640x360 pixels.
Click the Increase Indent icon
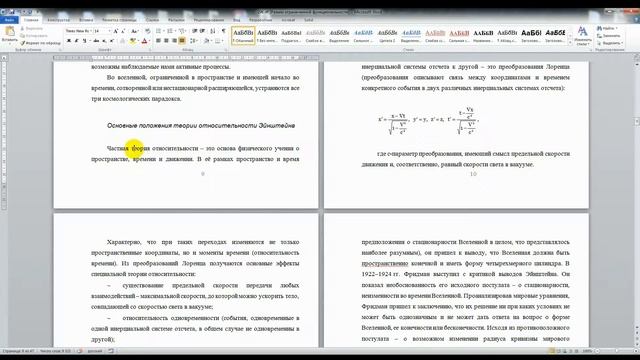tap(202, 31)
